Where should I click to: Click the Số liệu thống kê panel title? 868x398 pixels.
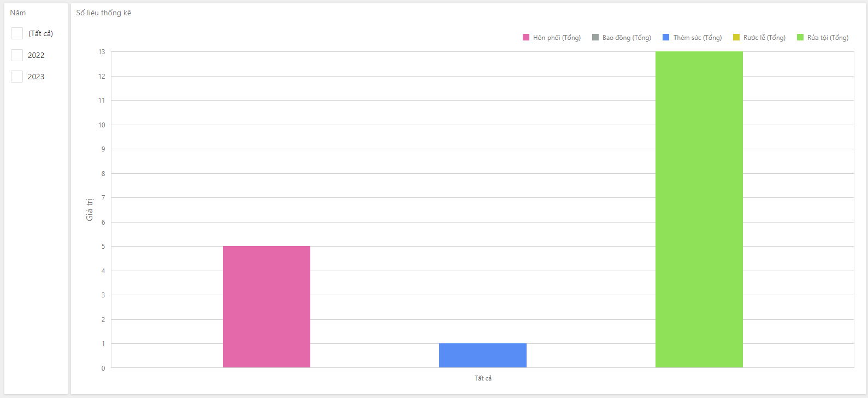103,13
